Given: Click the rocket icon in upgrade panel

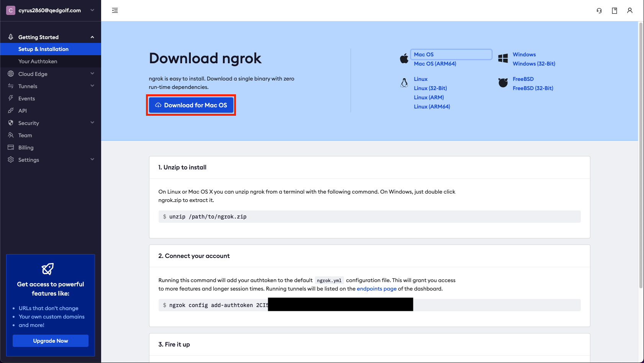Looking at the screenshot, I should (x=48, y=269).
